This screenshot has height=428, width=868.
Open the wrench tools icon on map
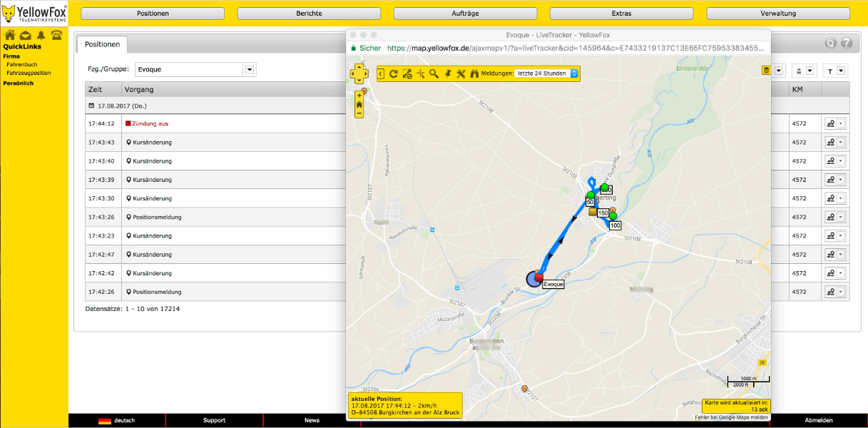click(x=461, y=73)
